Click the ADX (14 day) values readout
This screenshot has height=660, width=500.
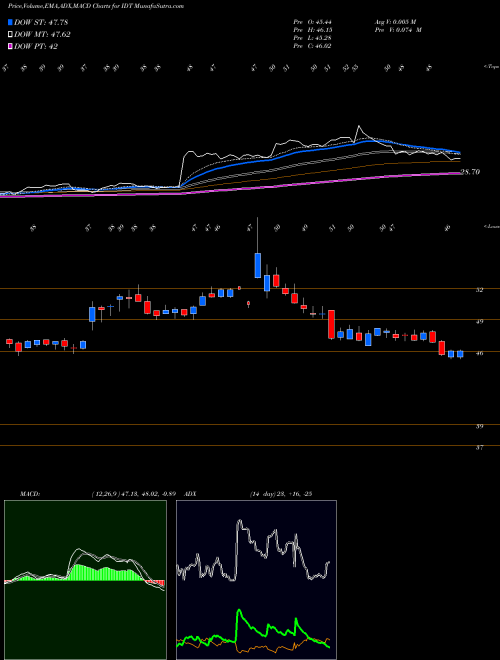tap(279, 493)
